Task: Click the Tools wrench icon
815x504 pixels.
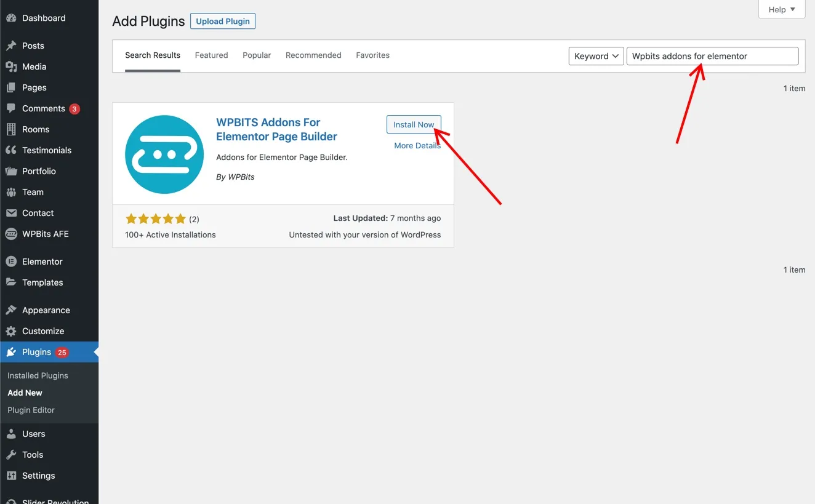Action: pos(11,455)
